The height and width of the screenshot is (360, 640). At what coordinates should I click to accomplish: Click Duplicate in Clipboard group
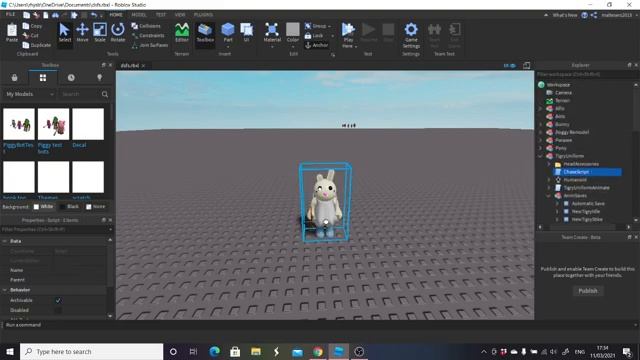click(x=37, y=45)
